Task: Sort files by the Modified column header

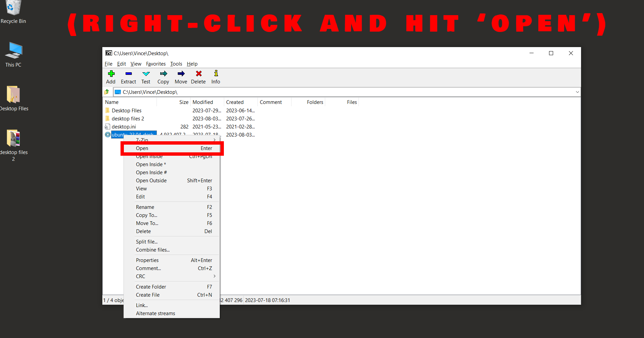Action: tap(203, 102)
